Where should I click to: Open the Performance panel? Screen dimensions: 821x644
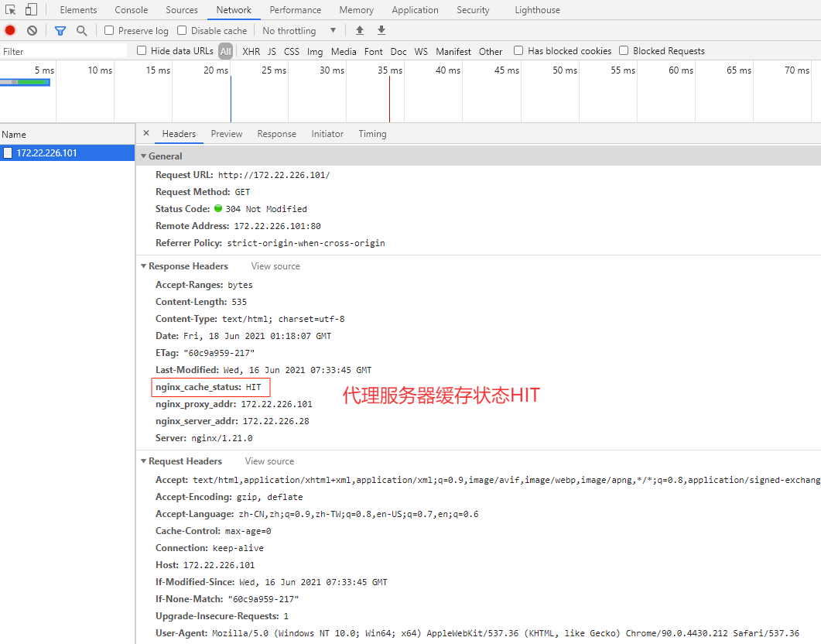tap(296, 10)
